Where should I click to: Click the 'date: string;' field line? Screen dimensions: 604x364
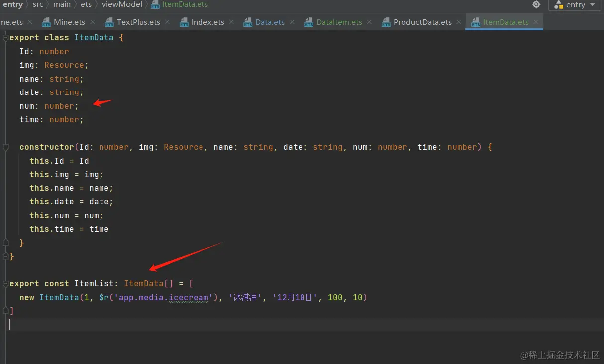click(52, 92)
